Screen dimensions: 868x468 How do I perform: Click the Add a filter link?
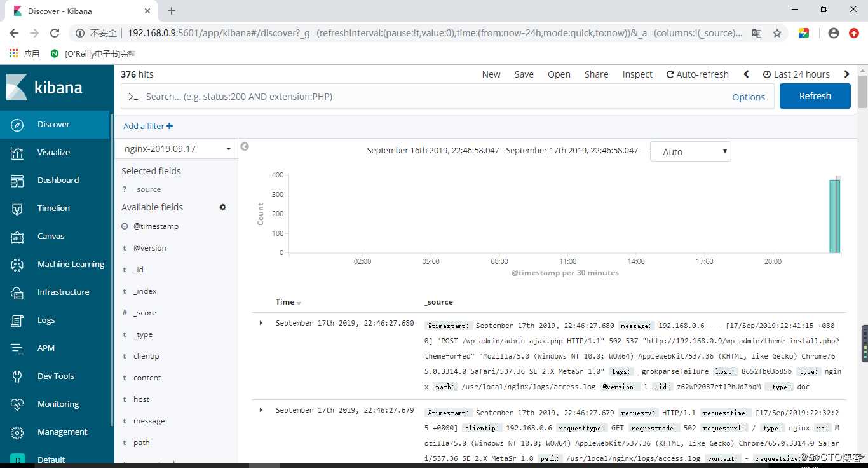(x=147, y=126)
